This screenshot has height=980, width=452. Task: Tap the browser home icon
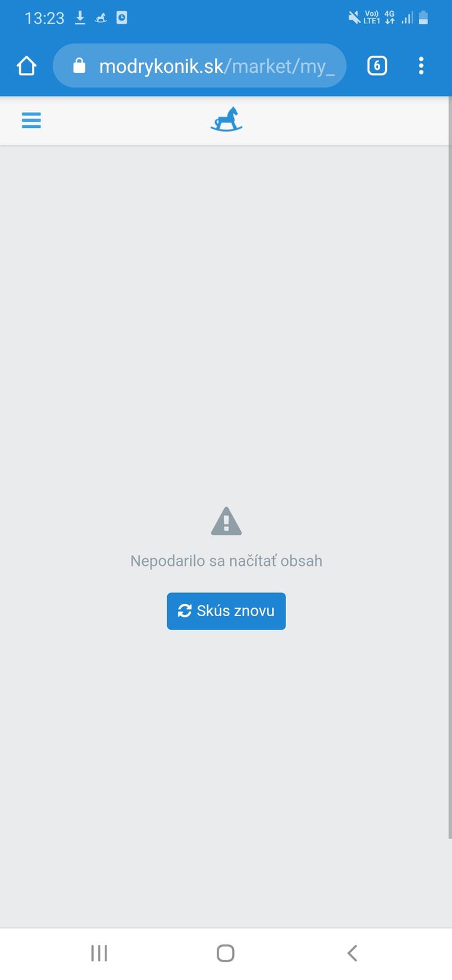coord(26,66)
